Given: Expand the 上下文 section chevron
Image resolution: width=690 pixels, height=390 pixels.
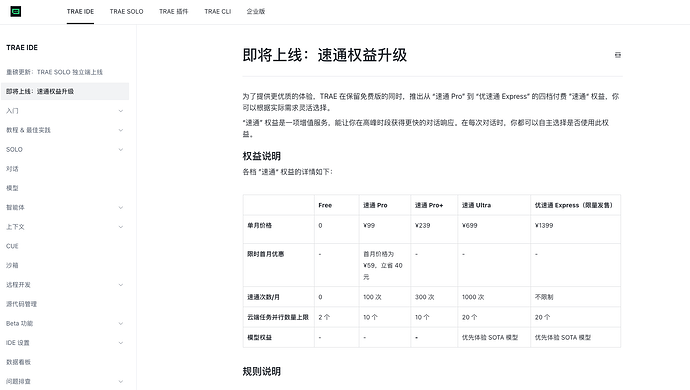Looking at the screenshot, I should pyautogui.click(x=121, y=227).
